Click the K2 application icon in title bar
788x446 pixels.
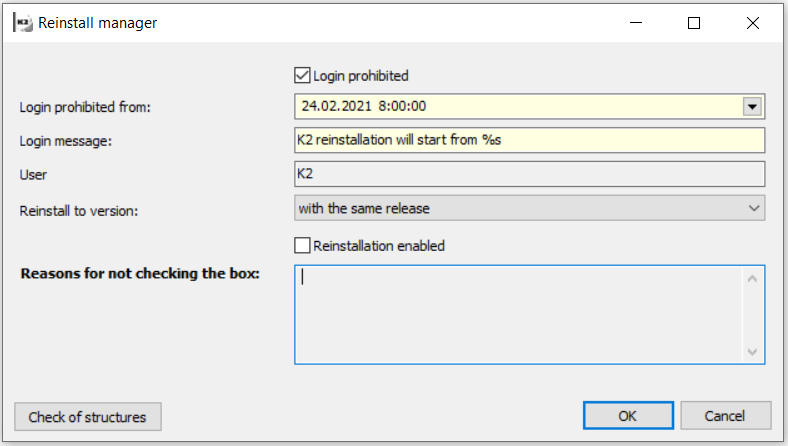[20, 22]
